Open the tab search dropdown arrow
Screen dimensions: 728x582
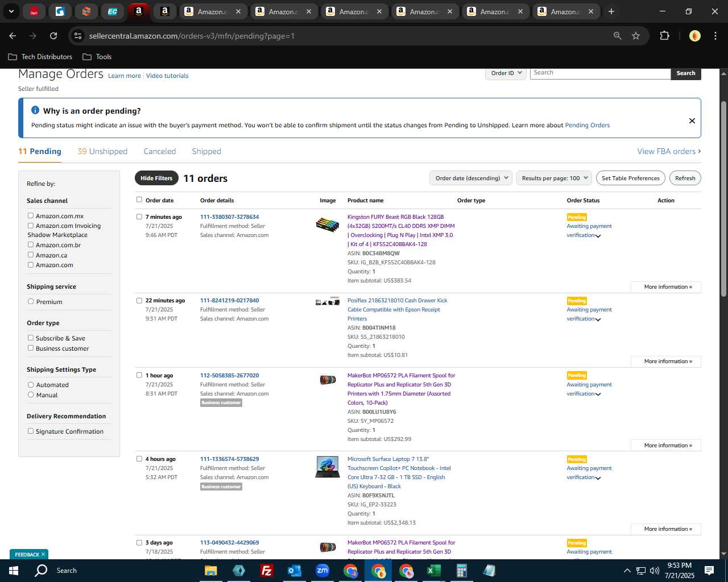coord(11,11)
